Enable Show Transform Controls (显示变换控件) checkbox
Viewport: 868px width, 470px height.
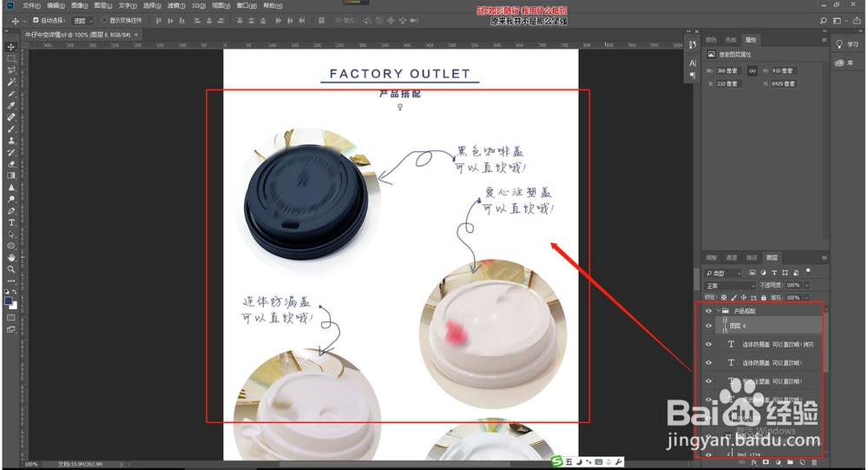104,21
